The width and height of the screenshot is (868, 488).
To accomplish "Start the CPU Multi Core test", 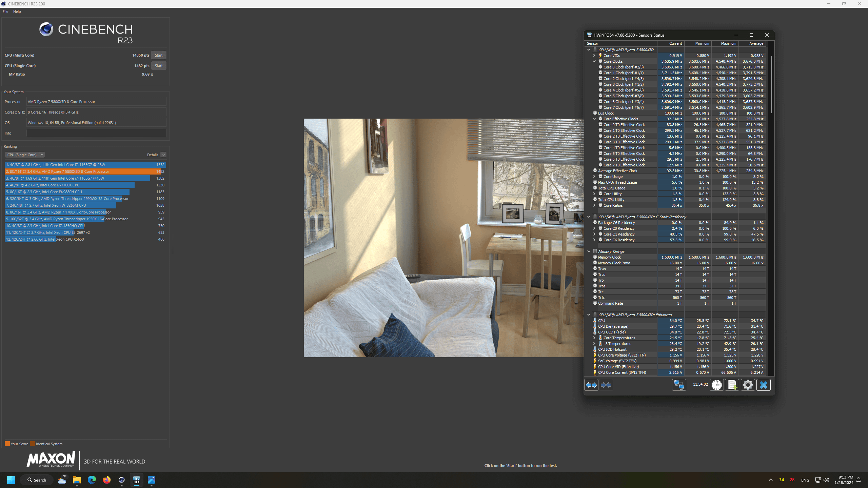I will [x=159, y=55].
